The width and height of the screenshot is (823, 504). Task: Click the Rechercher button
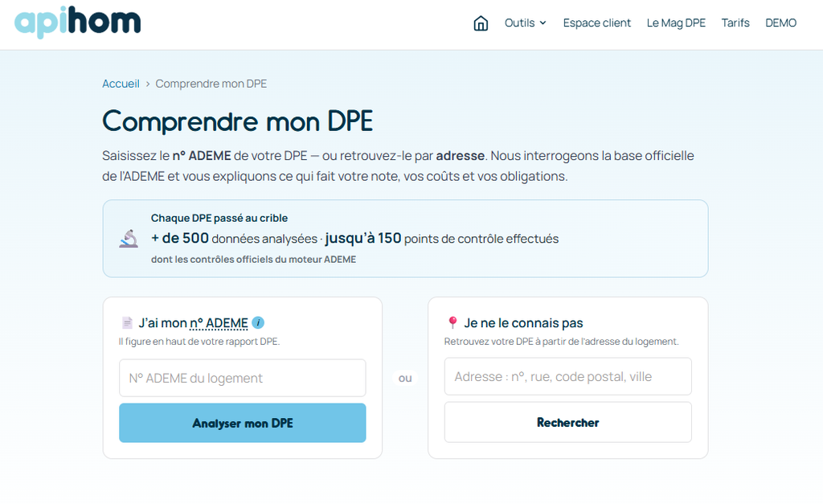tap(568, 423)
